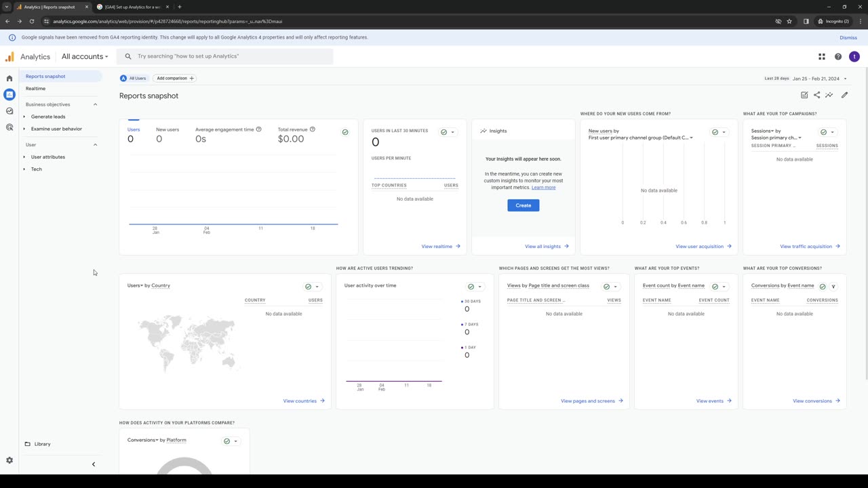Viewport: 868px width, 488px height.
Task: Open status check on New users card
Action: [x=719, y=132]
